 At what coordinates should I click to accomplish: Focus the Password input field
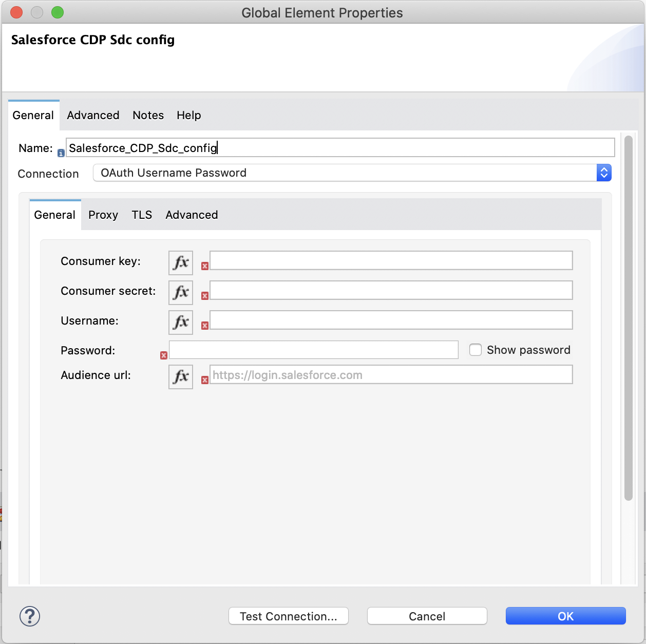[x=314, y=350]
